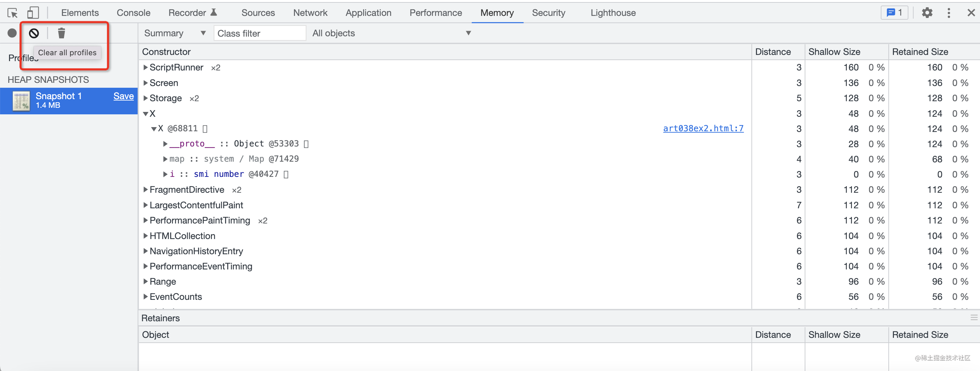The image size is (980, 371).
Task: Delete the selected profile with trash icon
Action: click(61, 33)
